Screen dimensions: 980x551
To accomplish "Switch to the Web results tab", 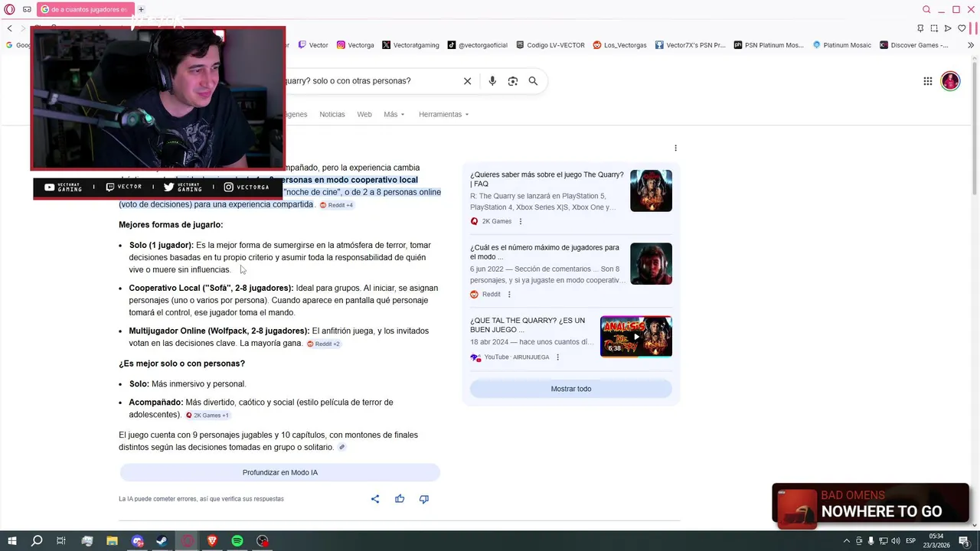I will pos(364,115).
